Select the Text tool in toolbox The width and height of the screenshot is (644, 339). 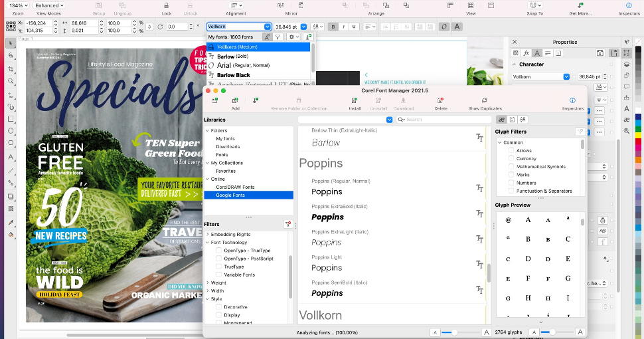pos(11,157)
